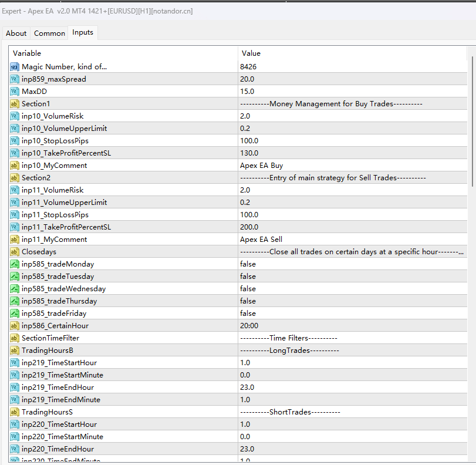Click the Magic Number integer type icon
This screenshot has width=476, height=465.
[x=15, y=67]
